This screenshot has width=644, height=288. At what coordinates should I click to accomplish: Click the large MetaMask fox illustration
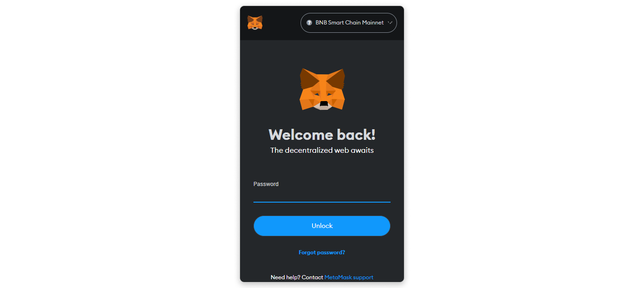coord(322,89)
